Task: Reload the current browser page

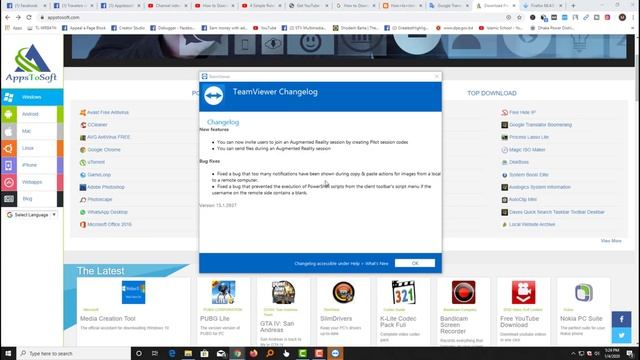Action: 29,18
